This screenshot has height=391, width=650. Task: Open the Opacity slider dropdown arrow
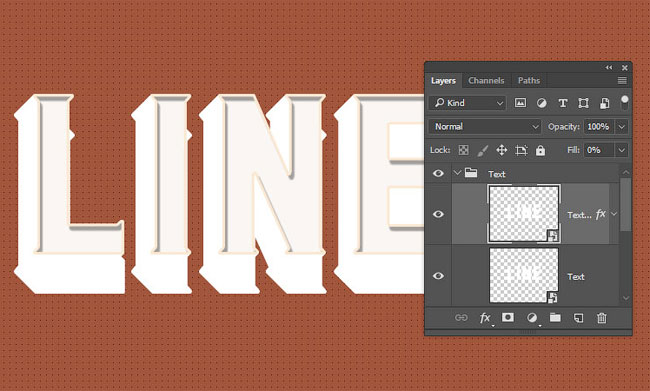[x=621, y=126]
